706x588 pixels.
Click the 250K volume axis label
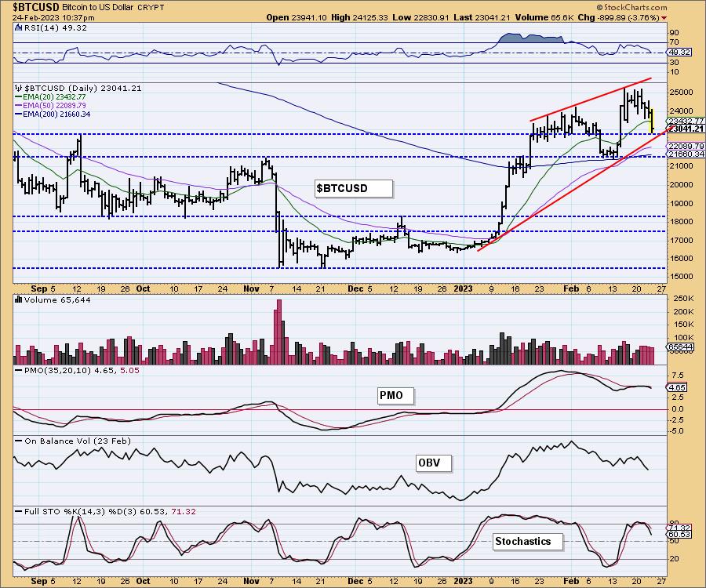pyautogui.click(x=683, y=298)
